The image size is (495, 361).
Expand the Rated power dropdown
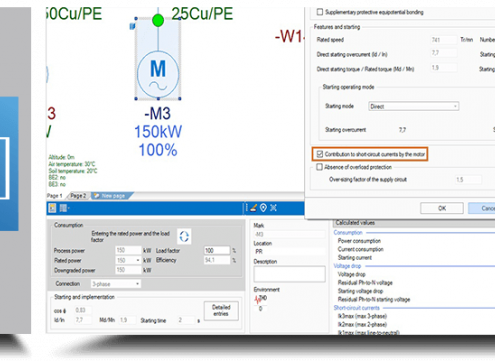tap(138, 260)
